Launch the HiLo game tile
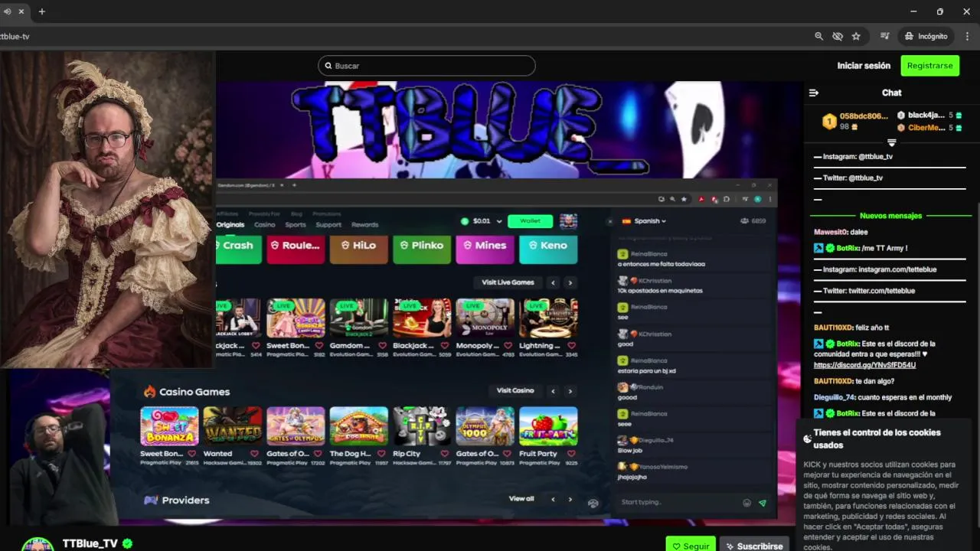The width and height of the screenshot is (980, 551). (358, 249)
